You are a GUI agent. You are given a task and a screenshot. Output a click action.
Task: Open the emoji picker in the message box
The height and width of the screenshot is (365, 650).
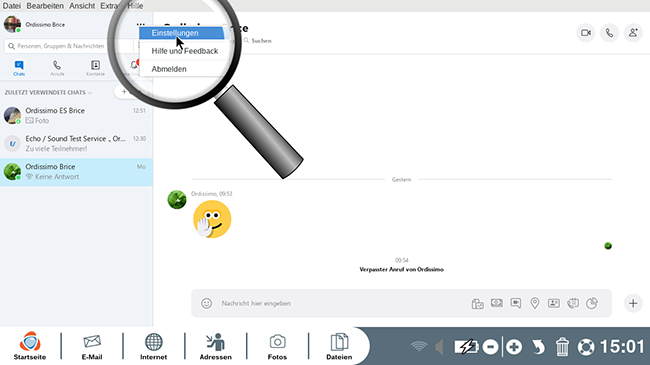206,303
